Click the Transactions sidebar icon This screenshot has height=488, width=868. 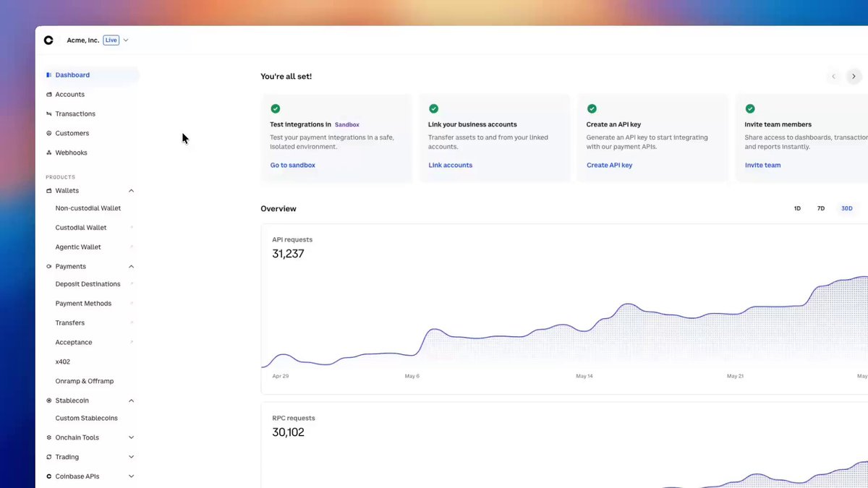click(48, 114)
